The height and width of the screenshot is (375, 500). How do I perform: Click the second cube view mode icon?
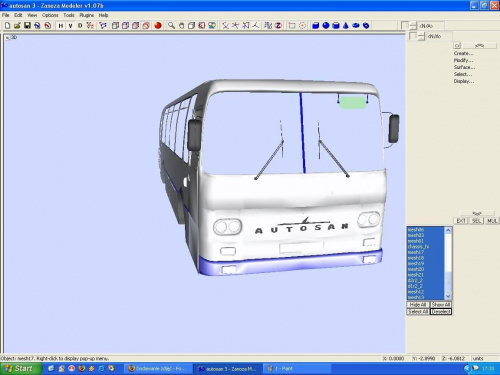(x=125, y=25)
